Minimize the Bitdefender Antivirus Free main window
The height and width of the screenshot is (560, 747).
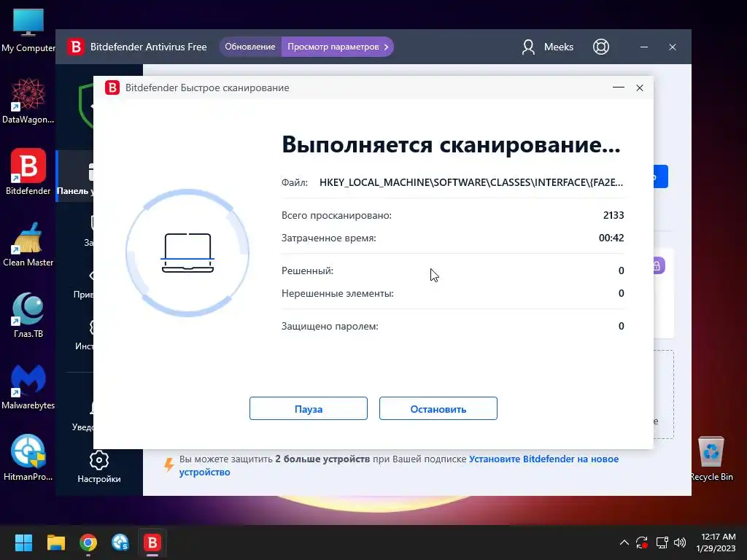point(644,47)
